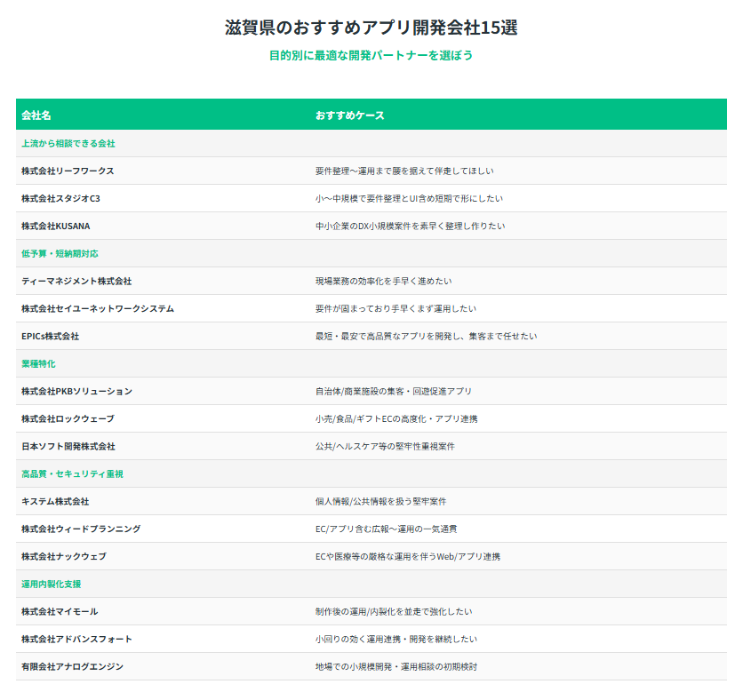Image resolution: width=743 pixels, height=700 pixels.
Task: Click company 株式会社PKBソリューション
Action: click(76, 391)
